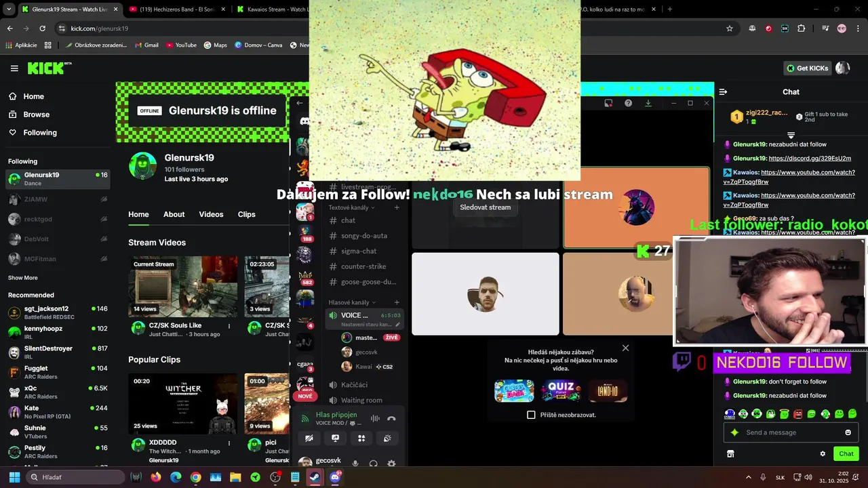
Task: Open the Current Stream video thumbnail
Action: (183, 286)
